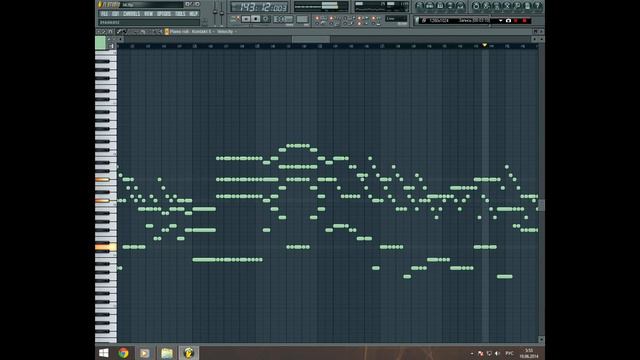
Task: Click FL Studio taskbar icon
Action: [188, 353]
